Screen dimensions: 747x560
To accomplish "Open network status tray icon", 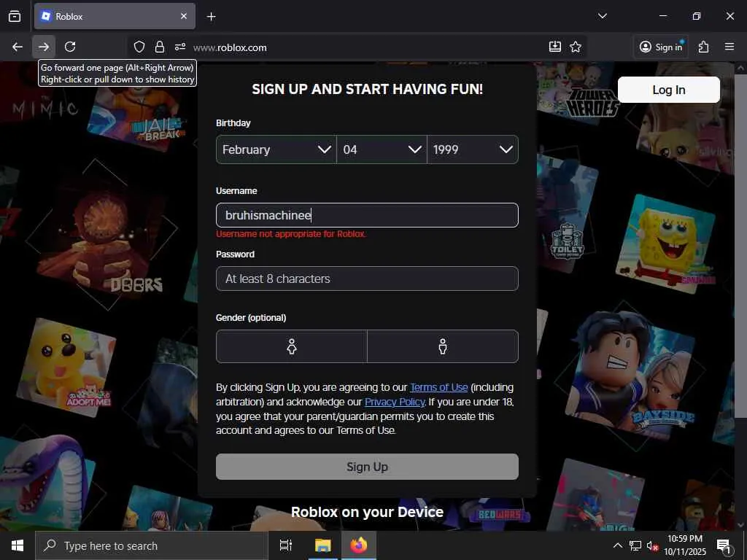I will point(635,545).
